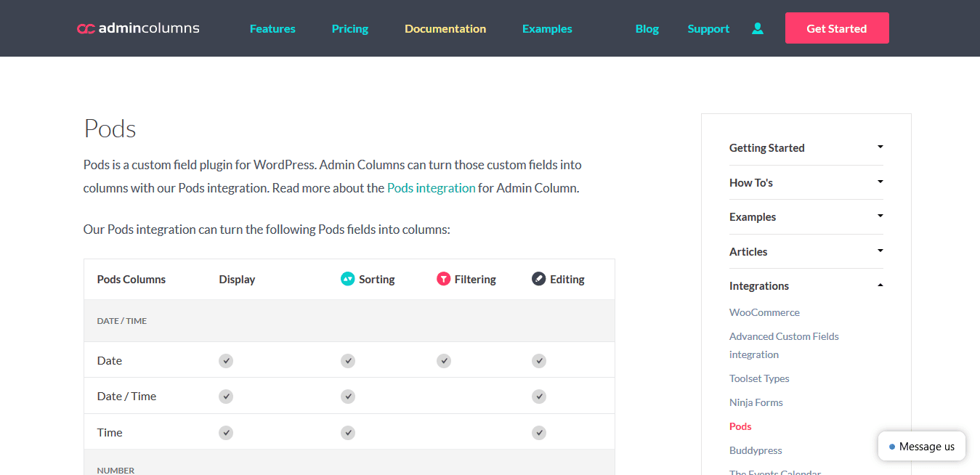This screenshot has height=475, width=980.
Task: Click the Filtering funnel icon in header
Action: point(444,279)
